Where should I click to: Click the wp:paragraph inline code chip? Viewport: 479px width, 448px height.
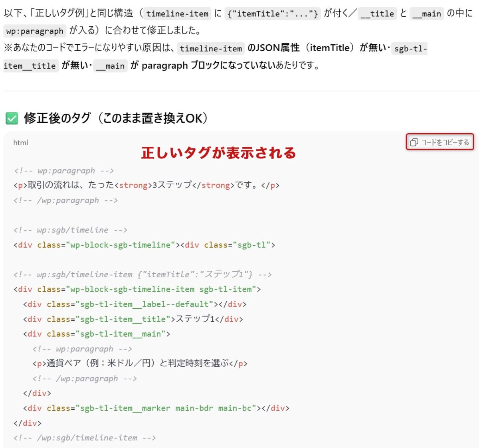pyautogui.click(x=35, y=31)
